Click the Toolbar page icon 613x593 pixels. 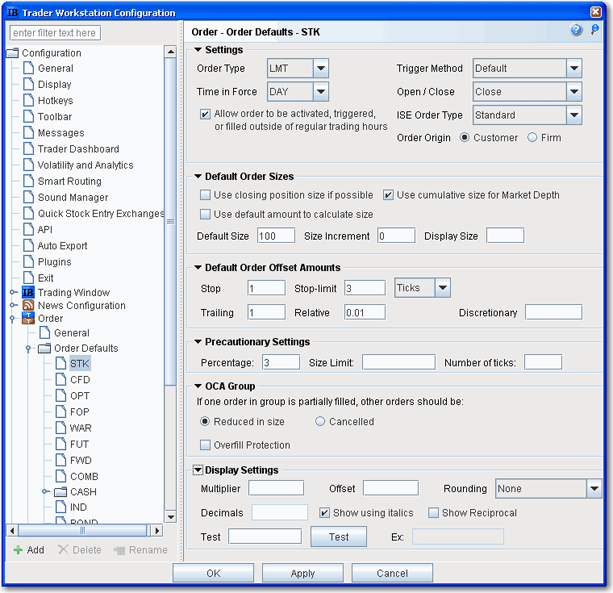(x=29, y=116)
